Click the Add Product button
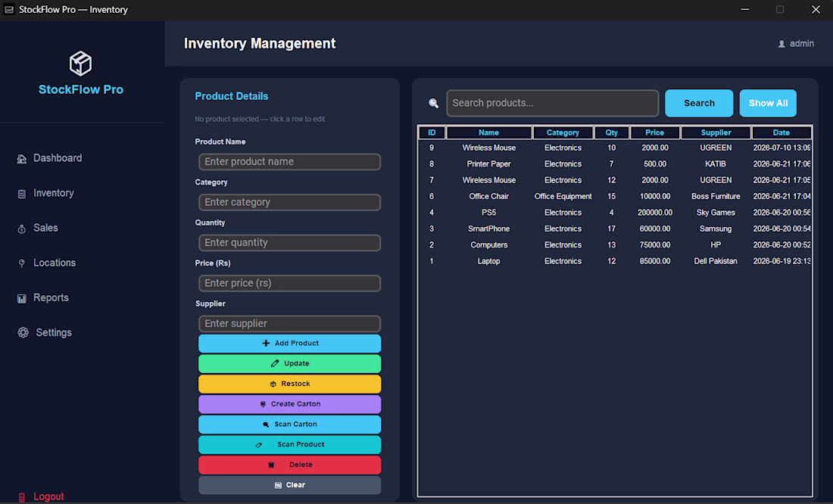The image size is (833, 504). click(x=289, y=344)
